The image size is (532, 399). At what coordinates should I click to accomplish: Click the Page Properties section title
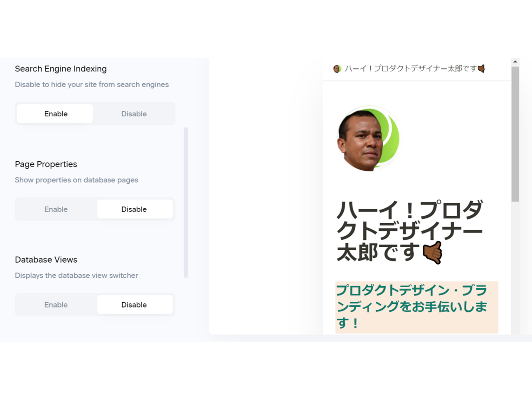[46, 164]
